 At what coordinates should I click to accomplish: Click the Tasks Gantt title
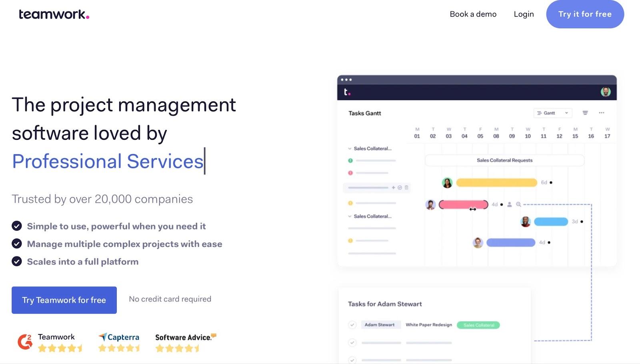pos(365,113)
